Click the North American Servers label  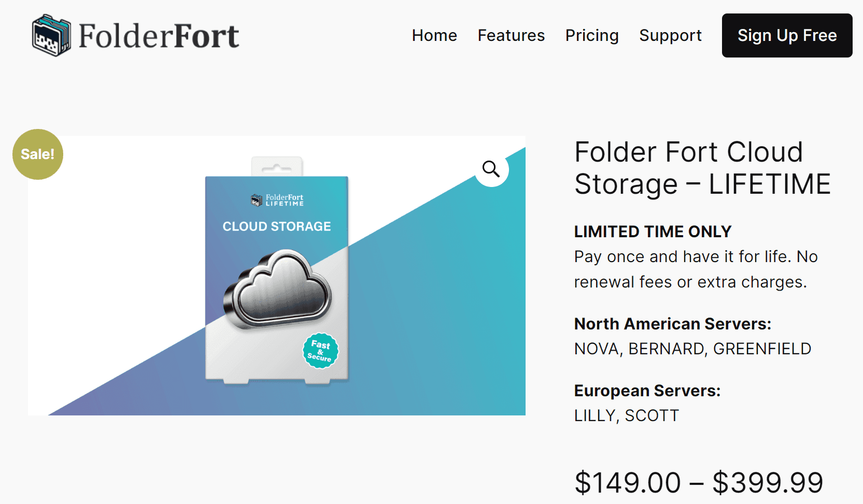click(673, 324)
